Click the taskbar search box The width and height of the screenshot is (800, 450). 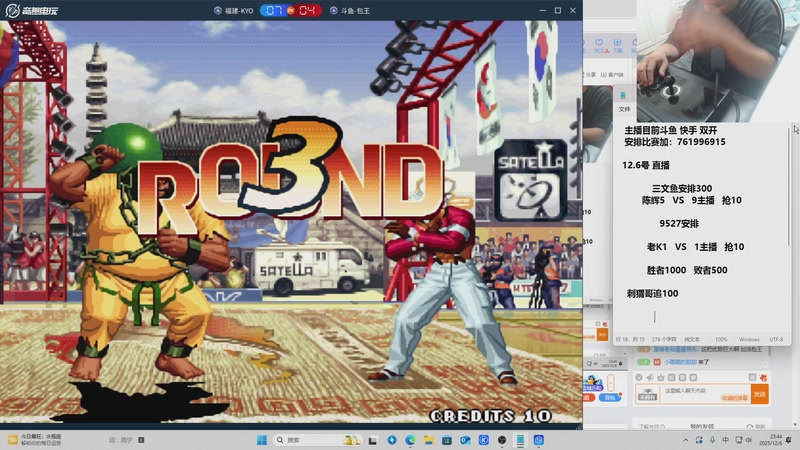[x=316, y=440]
